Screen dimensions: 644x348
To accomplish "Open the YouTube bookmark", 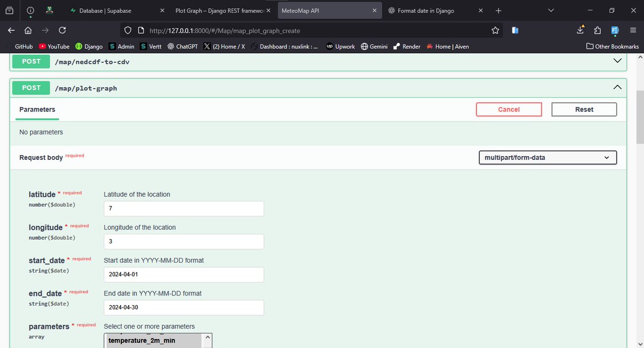I will (54, 47).
